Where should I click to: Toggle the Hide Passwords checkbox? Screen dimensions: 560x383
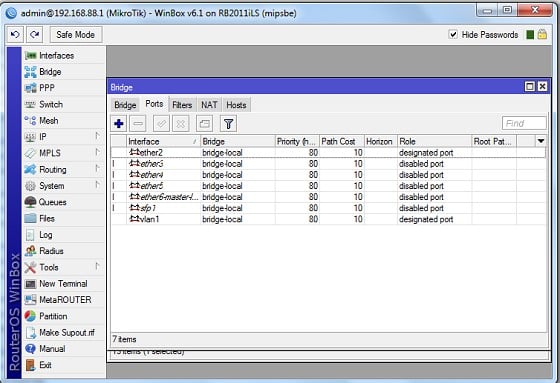pos(453,34)
